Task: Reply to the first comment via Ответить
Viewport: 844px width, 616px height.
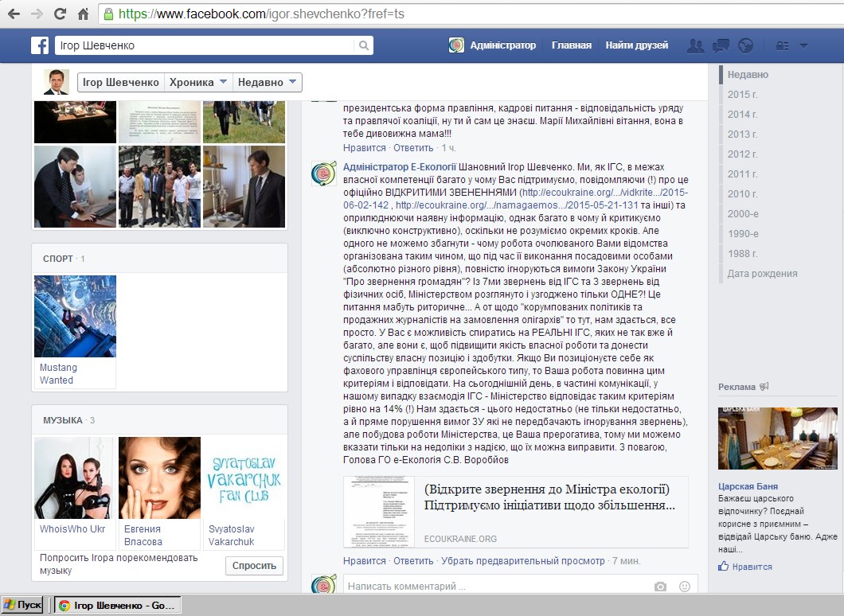Action: [413, 148]
